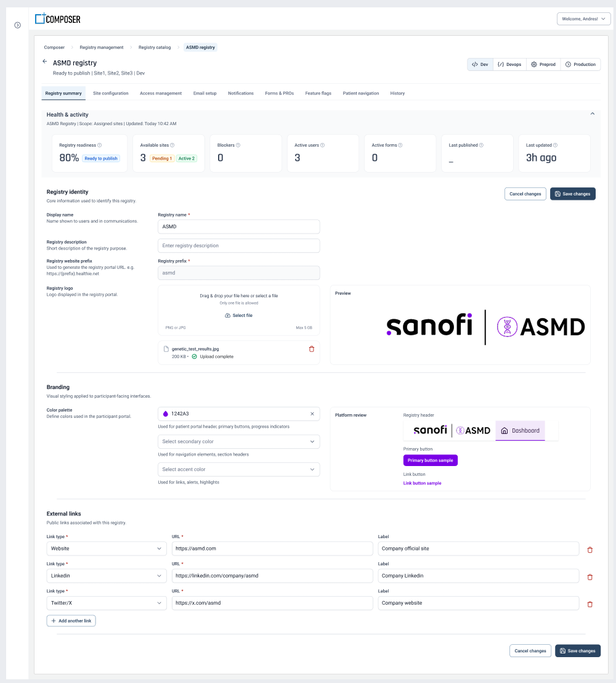Open Available sites info icon

pyautogui.click(x=172, y=145)
